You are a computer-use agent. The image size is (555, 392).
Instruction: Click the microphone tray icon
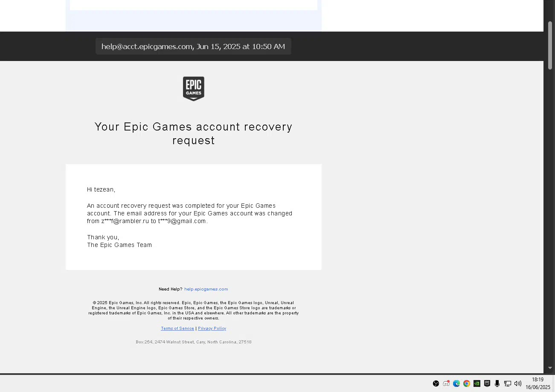point(497,383)
